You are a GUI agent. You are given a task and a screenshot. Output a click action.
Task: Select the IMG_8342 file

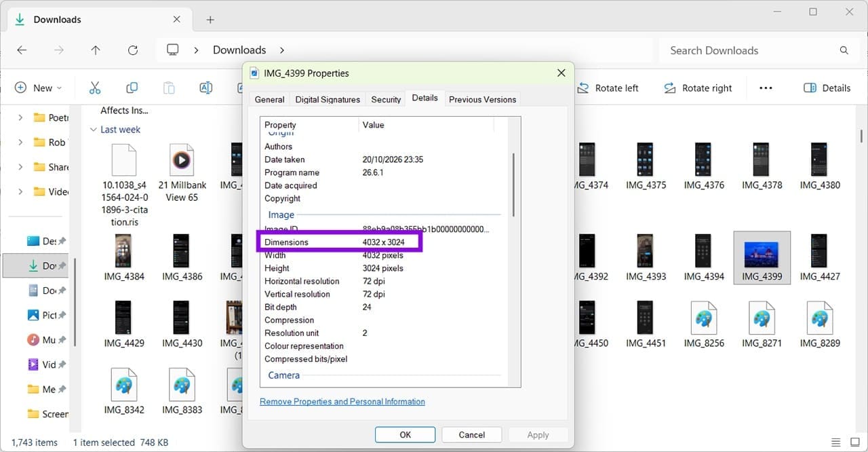coord(124,392)
